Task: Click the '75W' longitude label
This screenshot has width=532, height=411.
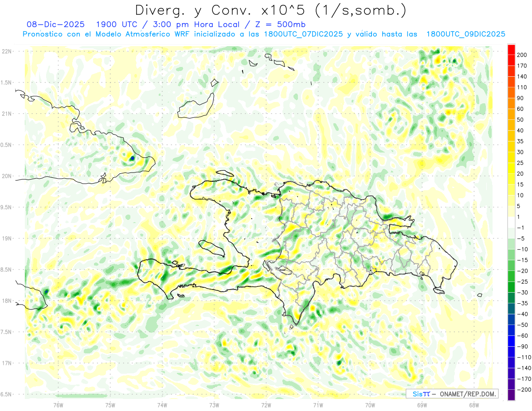Action: point(110,405)
